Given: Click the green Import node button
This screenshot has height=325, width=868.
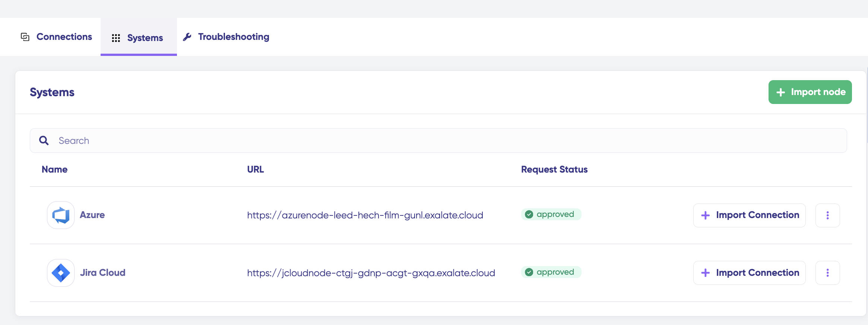Looking at the screenshot, I should (810, 92).
